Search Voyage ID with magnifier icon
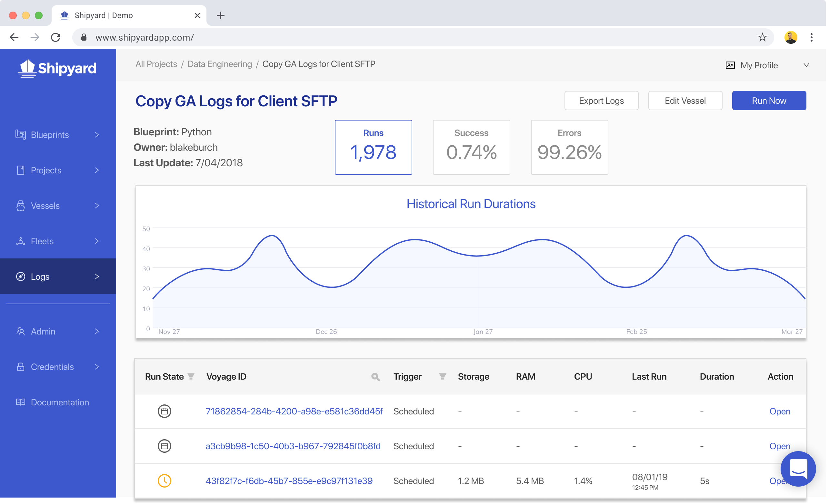This screenshot has height=504, width=829. 375,377
